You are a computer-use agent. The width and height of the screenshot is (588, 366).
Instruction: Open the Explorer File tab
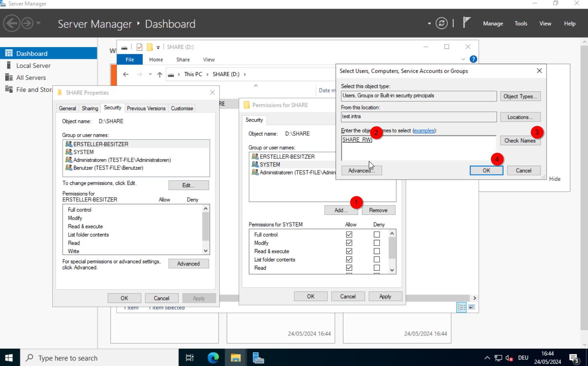pyautogui.click(x=130, y=60)
